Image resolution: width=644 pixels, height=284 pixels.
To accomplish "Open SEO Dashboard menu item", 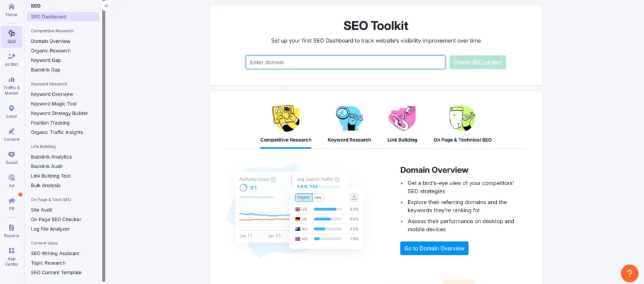I will point(63,17).
